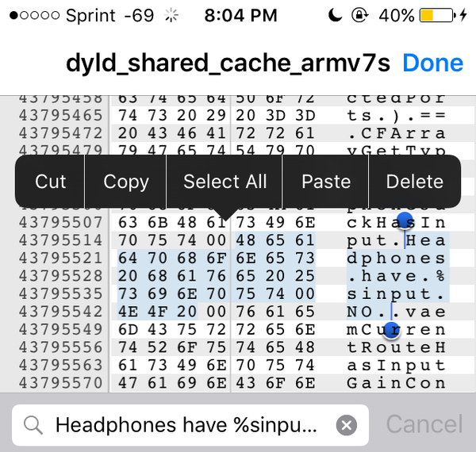The width and height of the screenshot is (476, 452).
Task: Tap the signal strength dots
Action: point(35,15)
